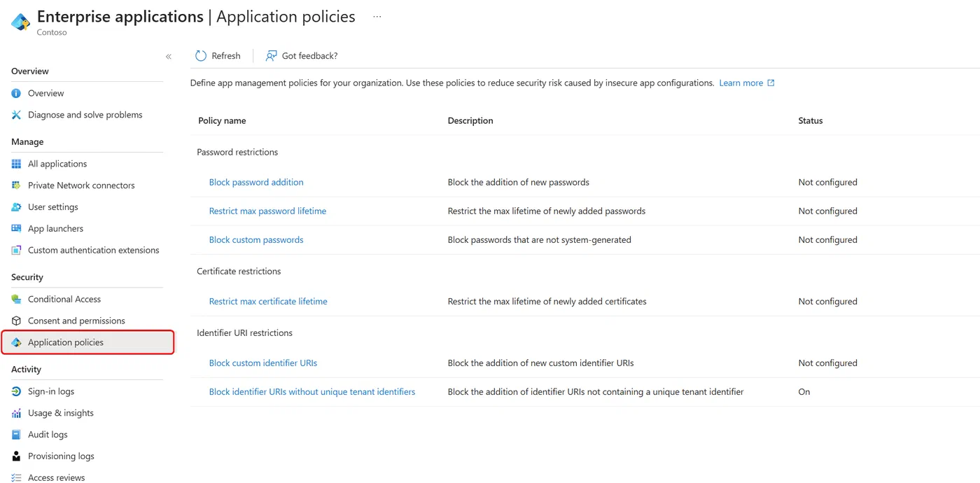This screenshot has width=980, height=483.
Task: Click the User settings gear-person icon
Action: [16, 207]
